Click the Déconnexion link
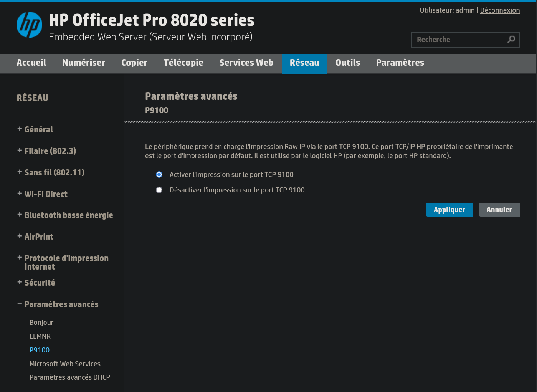The height and width of the screenshot is (392, 537). 500,10
